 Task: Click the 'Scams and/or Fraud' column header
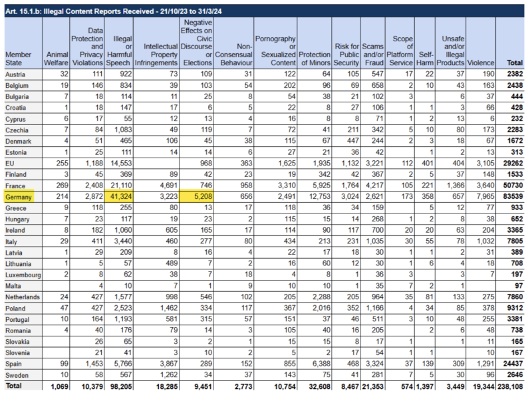click(x=374, y=53)
